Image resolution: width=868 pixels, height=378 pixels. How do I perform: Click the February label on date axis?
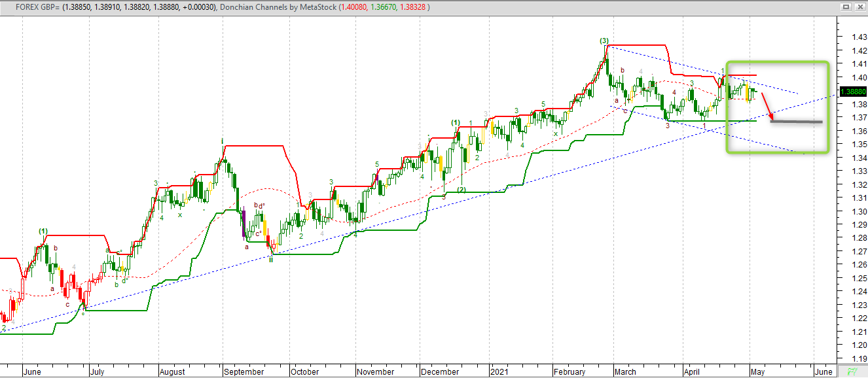point(570,371)
